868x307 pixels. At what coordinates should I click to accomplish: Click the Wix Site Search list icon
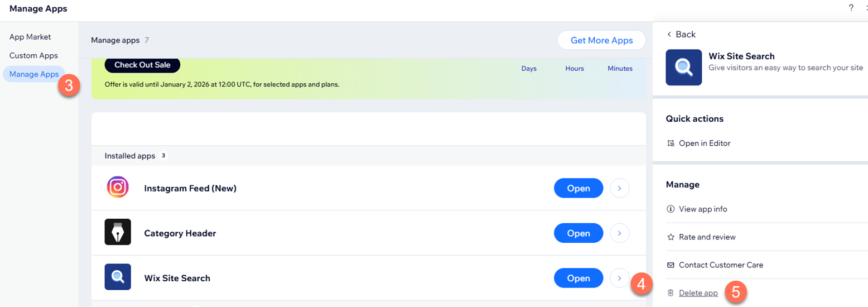(118, 277)
